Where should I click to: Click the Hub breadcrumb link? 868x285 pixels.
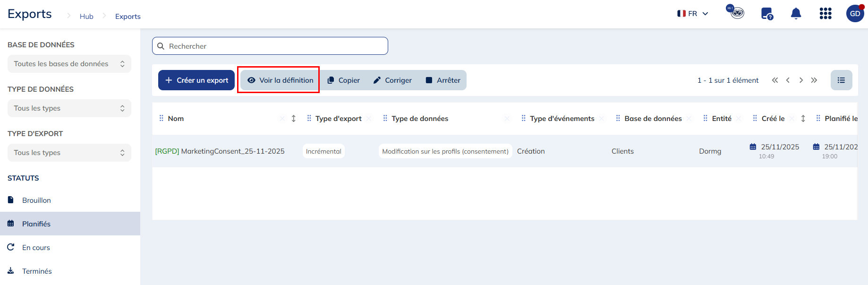(86, 17)
